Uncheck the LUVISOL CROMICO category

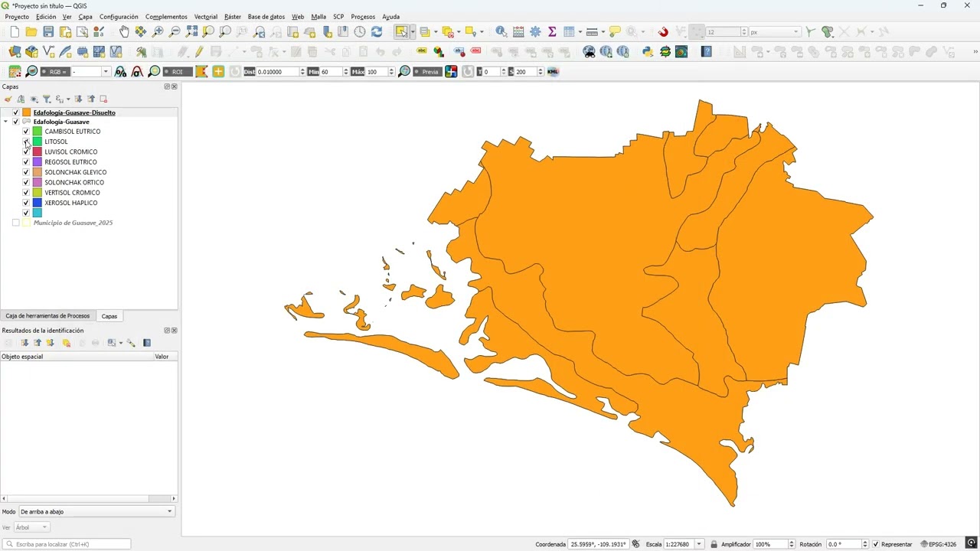point(26,152)
